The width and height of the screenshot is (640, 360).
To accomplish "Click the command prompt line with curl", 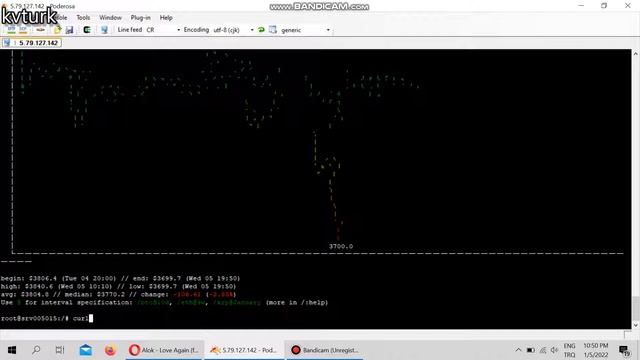I will click(x=47, y=318).
